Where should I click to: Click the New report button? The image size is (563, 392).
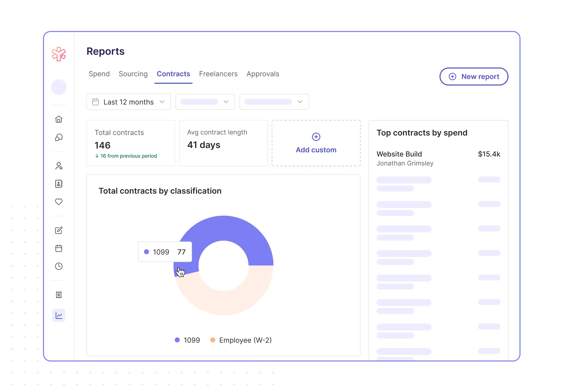pyautogui.click(x=474, y=76)
